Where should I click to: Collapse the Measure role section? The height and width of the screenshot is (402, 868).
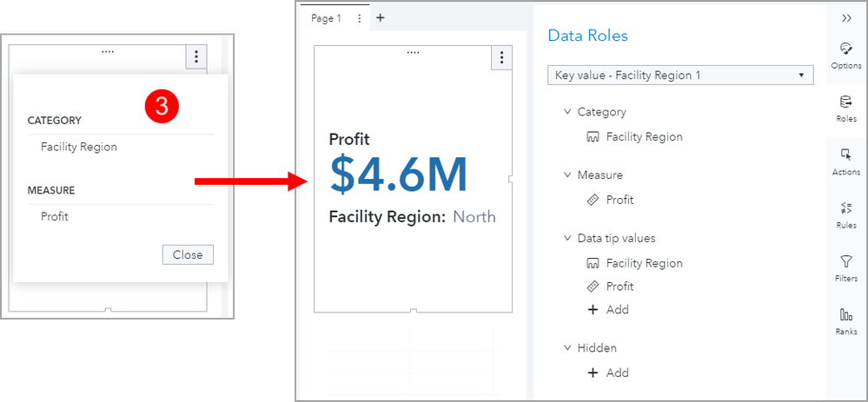568,175
